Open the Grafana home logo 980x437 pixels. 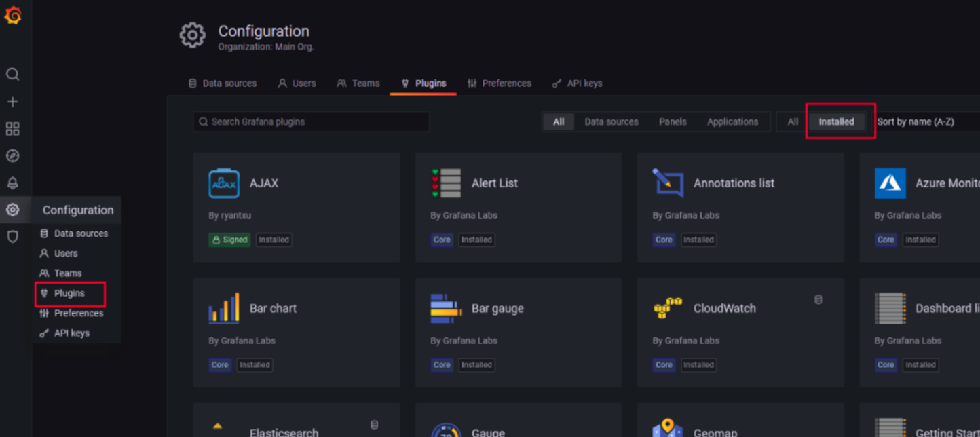point(13,15)
